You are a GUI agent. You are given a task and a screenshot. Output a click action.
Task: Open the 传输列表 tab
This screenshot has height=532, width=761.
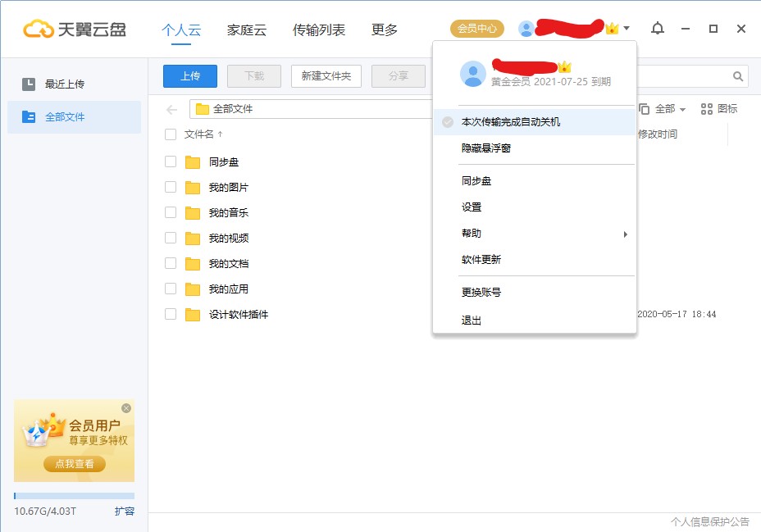click(318, 30)
